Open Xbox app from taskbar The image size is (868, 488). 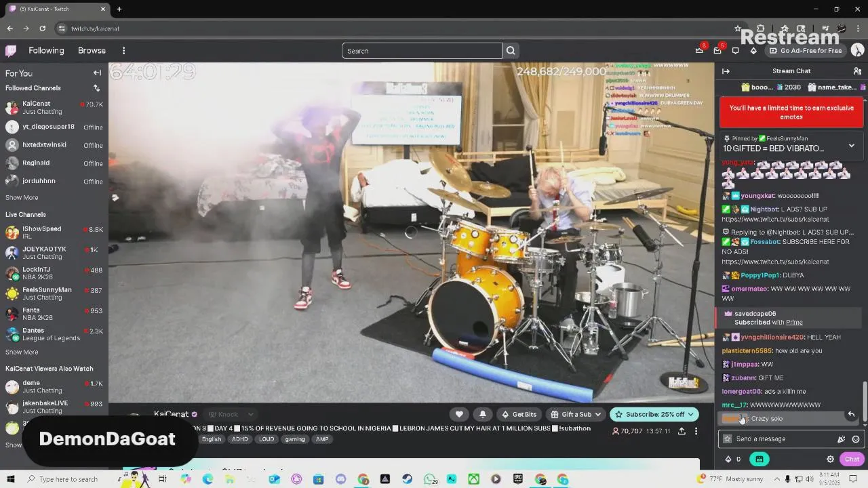click(x=473, y=479)
